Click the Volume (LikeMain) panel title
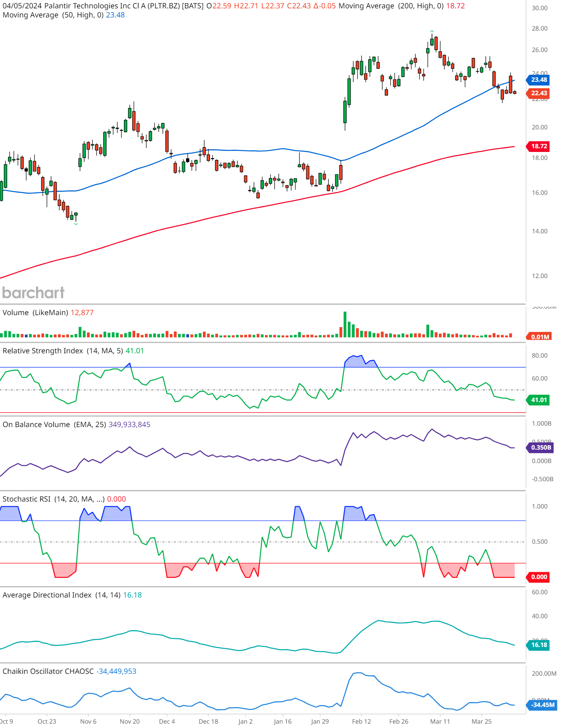 (35, 313)
